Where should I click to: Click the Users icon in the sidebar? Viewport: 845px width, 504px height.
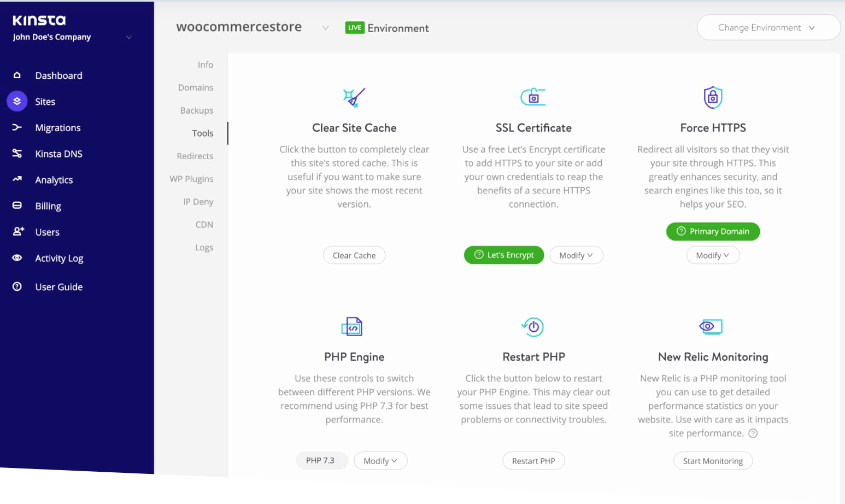(17, 232)
